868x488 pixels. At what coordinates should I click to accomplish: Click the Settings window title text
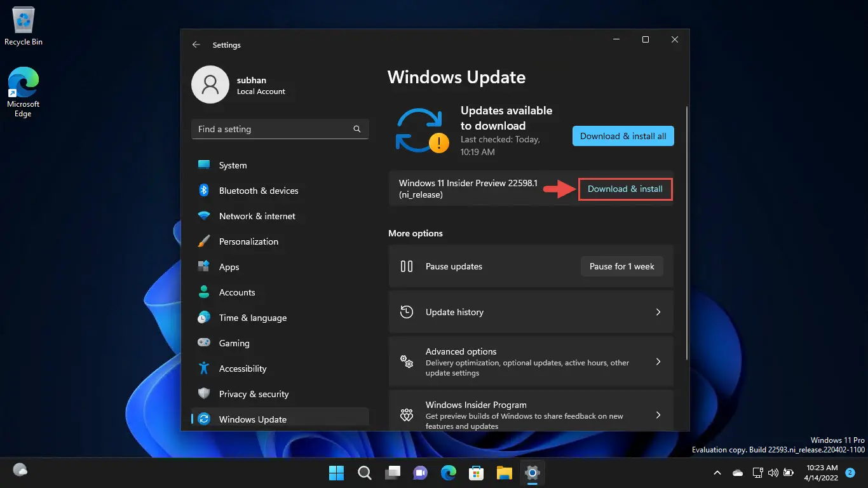pyautogui.click(x=226, y=45)
